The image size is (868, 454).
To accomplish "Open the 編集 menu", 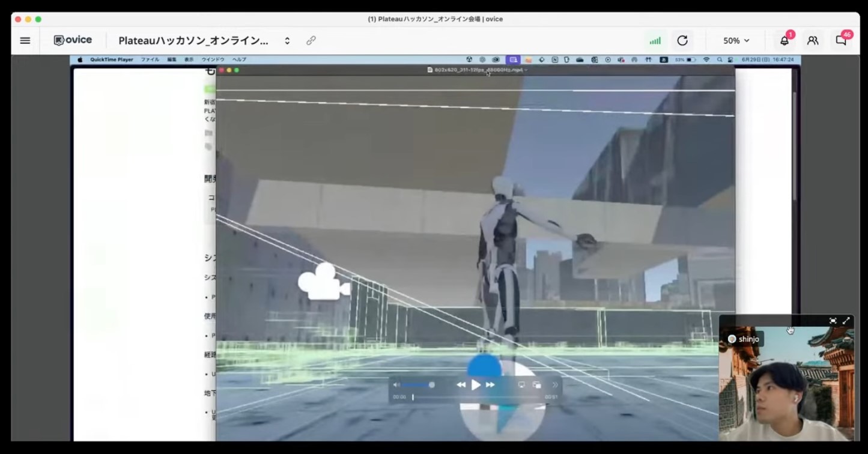I will pyautogui.click(x=172, y=59).
